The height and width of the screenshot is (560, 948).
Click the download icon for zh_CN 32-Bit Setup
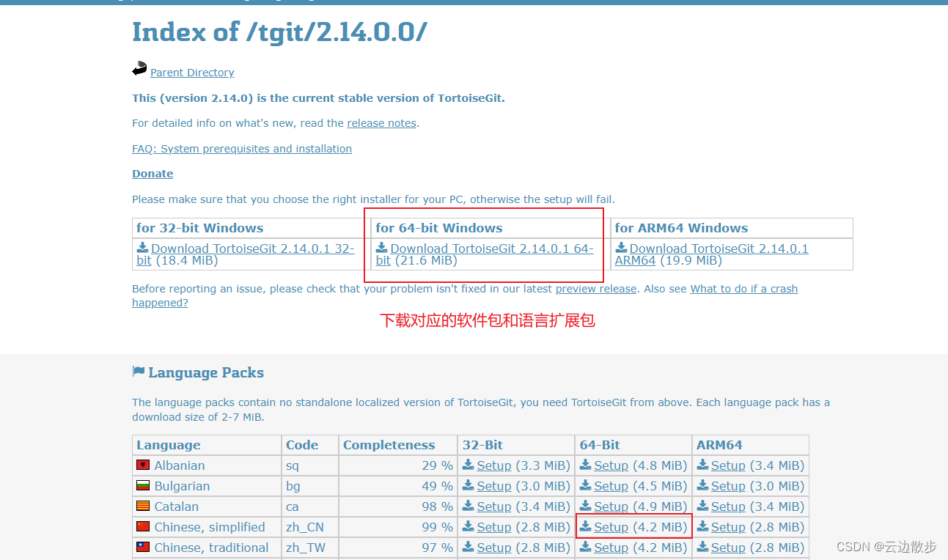[x=469, y=526]
